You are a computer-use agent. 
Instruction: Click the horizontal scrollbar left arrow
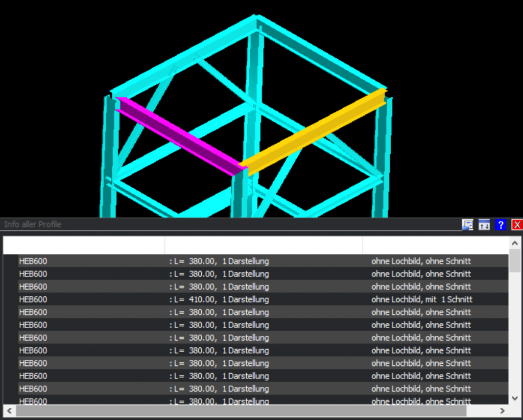point(9,411)
